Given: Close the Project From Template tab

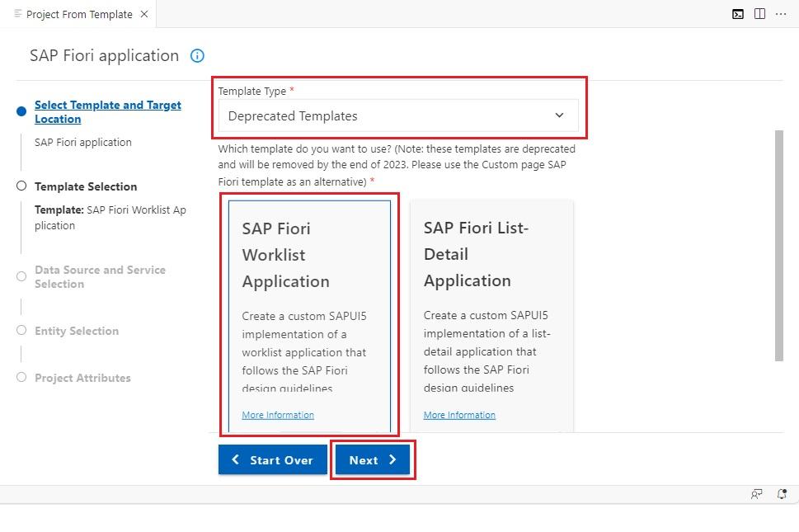Looking at the screenshot, I should coord(144,14).
